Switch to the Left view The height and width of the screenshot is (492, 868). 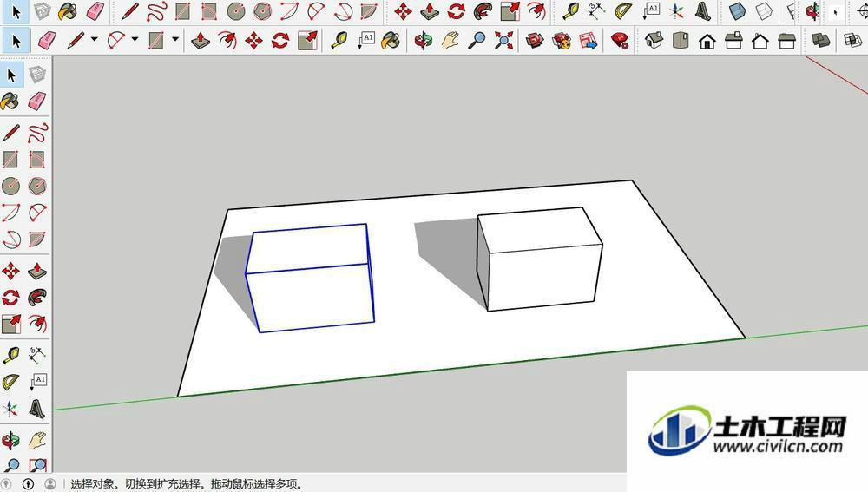pyautogui.click(x=786, y=41)
